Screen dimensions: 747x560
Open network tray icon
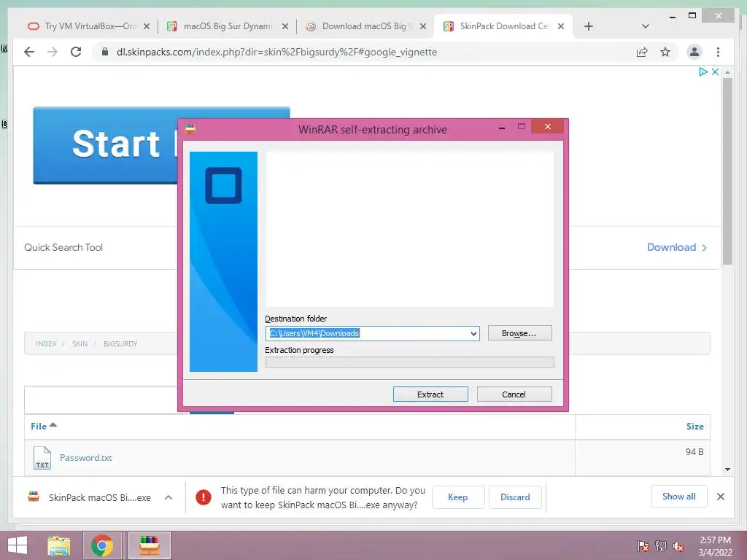click(661, 546)
